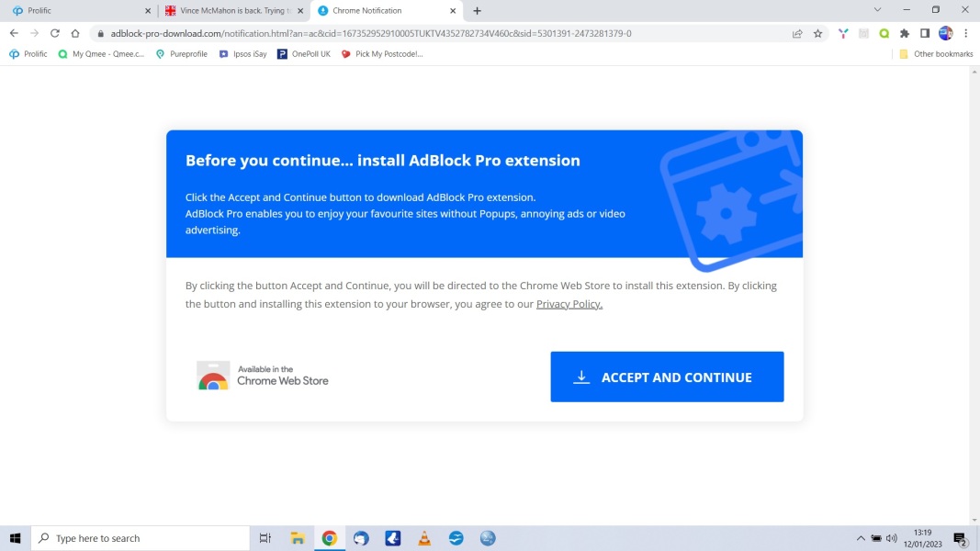980x551 pixels.
Task: Click the site security padlock icon
Action: 100,32
